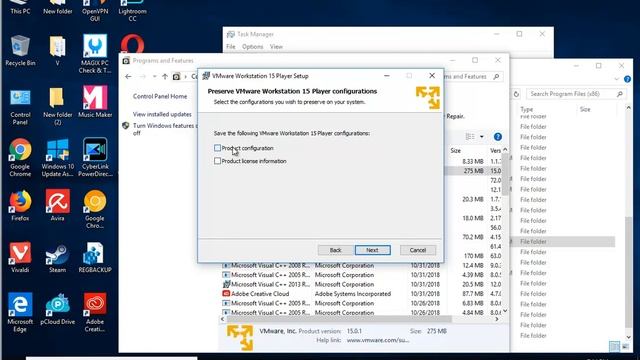640x360 pixels.
Task: Open View installed updates link
Action: (162, 114)
